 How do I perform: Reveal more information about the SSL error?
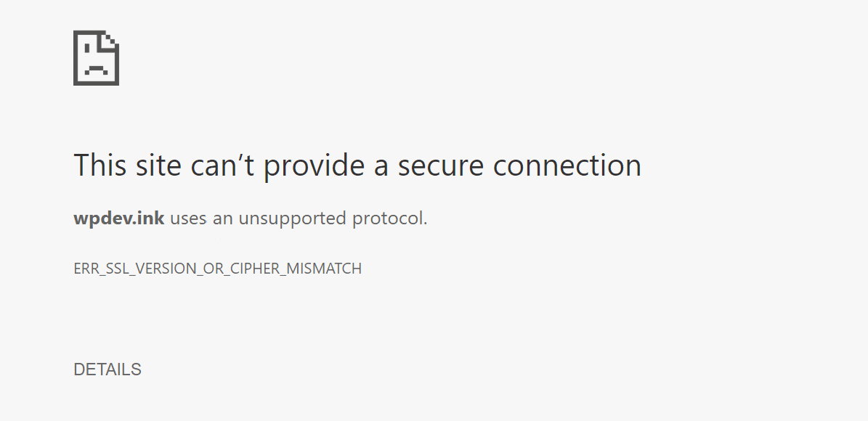pyautogui.click(x=107, y=369)
